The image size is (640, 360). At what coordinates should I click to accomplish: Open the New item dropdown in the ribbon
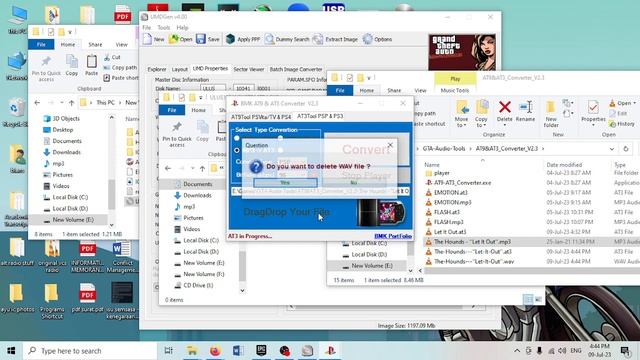point(567,103)
